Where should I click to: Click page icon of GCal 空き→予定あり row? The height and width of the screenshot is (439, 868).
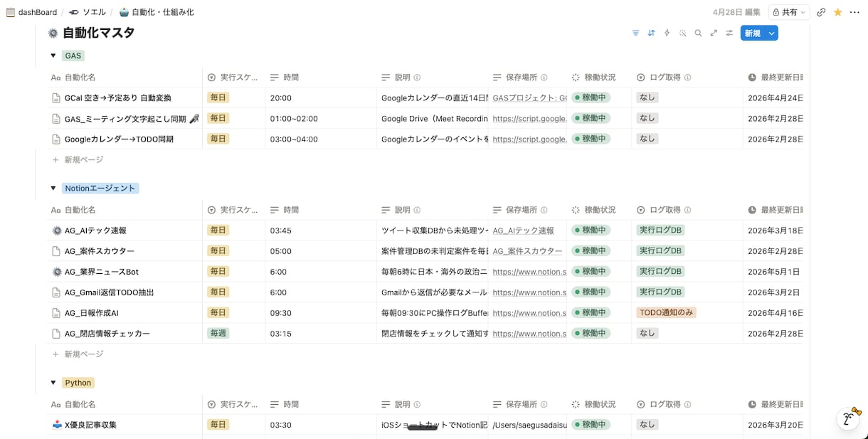(x=56, y=97)
